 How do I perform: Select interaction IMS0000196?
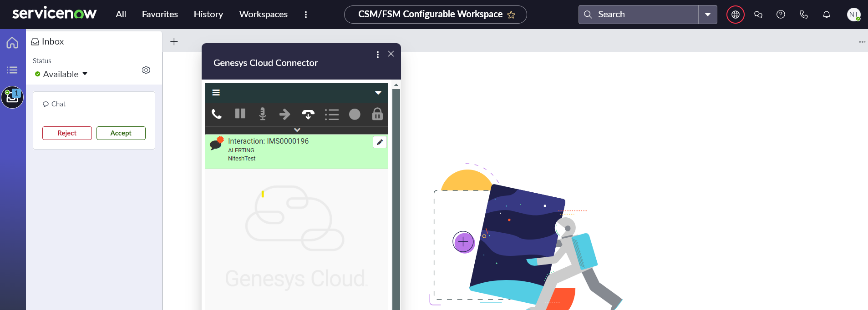297,151
